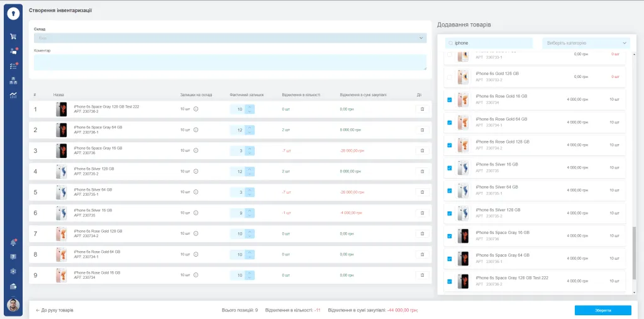The height and width of the screenshot is (319, 644).
Task: Click the Коментар comment text field
Action: (x=230, y=62)
